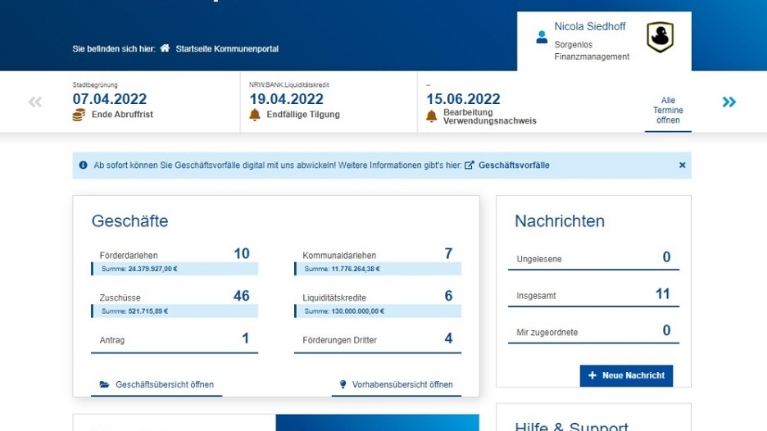Dismiss the notice banner with X
Screen dimensions: 767x431
click(x=682, y=165)
